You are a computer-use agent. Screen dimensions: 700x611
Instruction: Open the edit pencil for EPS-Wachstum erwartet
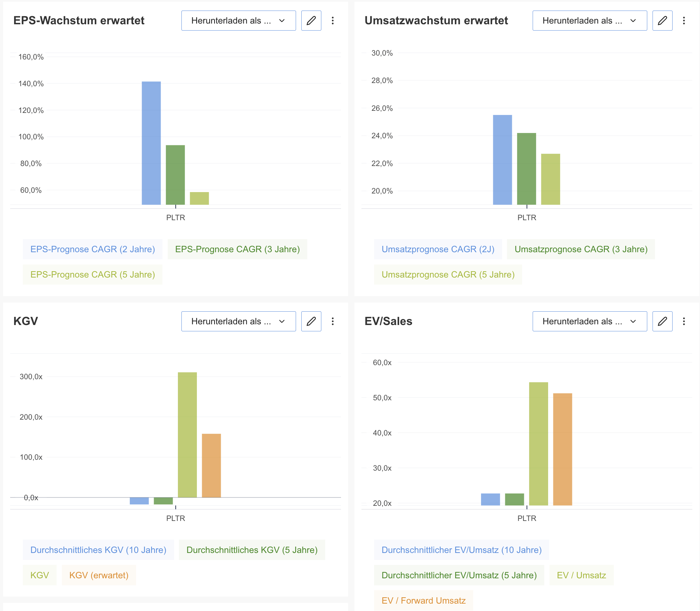point(311,21)
